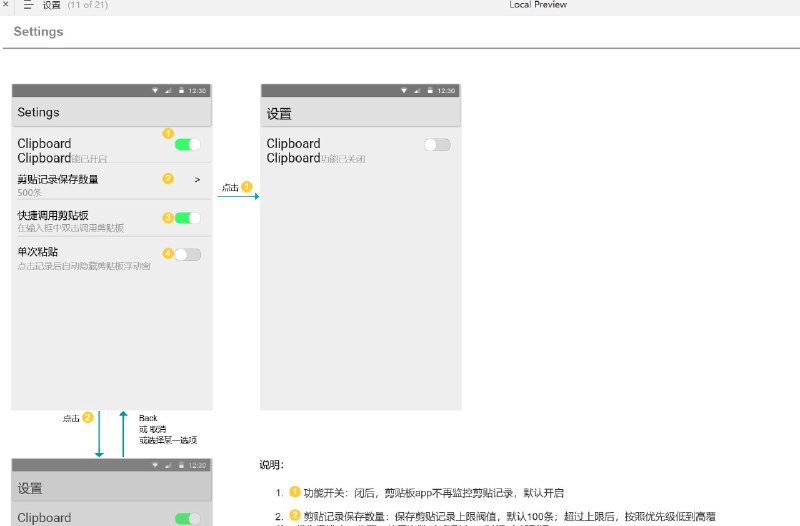Open the page list hamburger menu
The height and width of the screenshot is (526, 800).
pos(29,5)
